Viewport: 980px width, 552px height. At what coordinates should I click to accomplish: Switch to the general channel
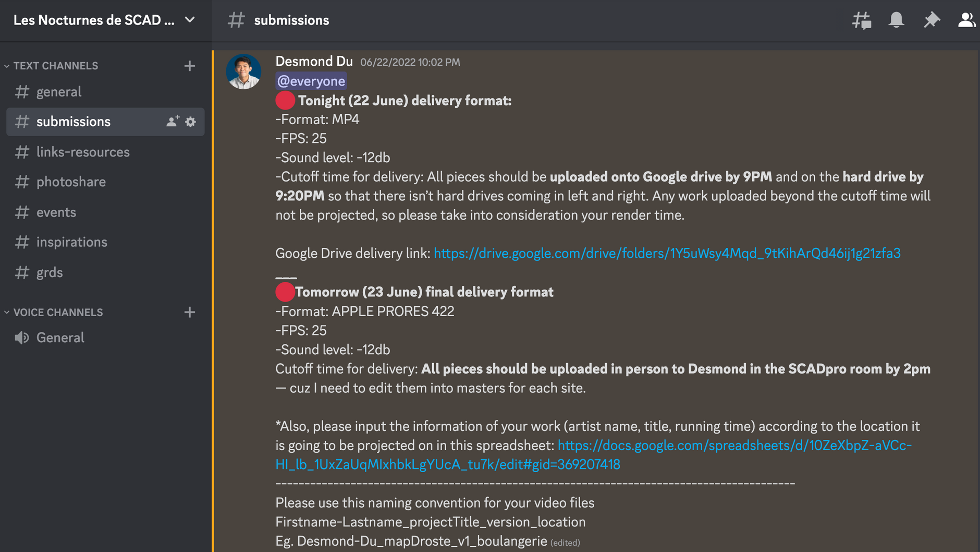click(x=105, y=92)
